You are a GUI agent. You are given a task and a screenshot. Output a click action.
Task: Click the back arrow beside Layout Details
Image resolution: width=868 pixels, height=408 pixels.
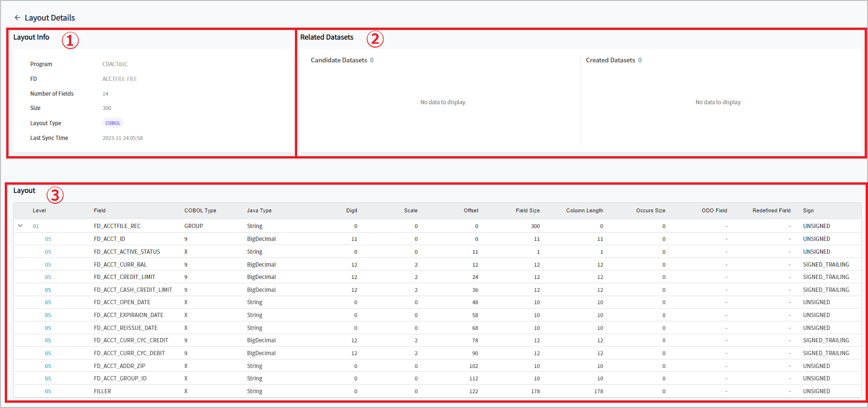tap(18, 18)
